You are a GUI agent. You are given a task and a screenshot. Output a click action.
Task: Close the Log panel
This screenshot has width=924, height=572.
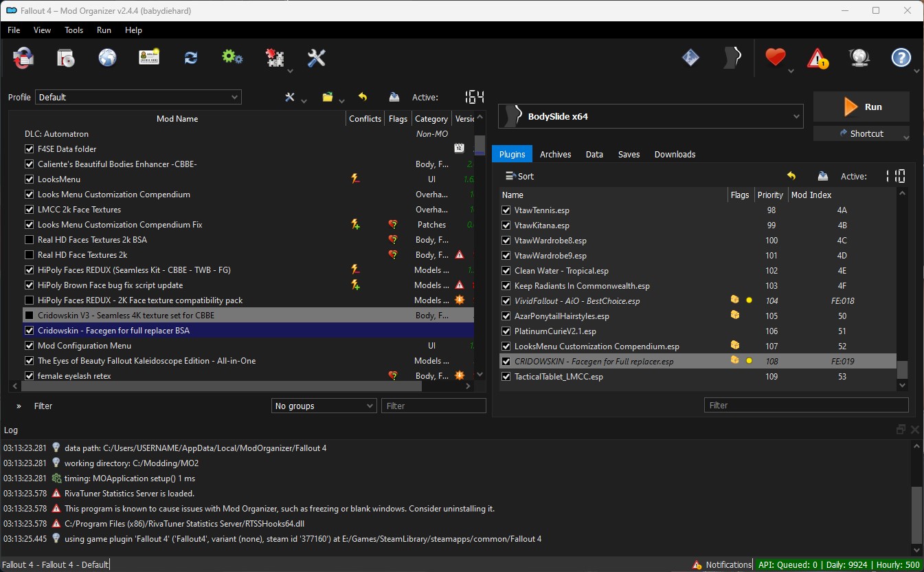(x=914, y=430)
